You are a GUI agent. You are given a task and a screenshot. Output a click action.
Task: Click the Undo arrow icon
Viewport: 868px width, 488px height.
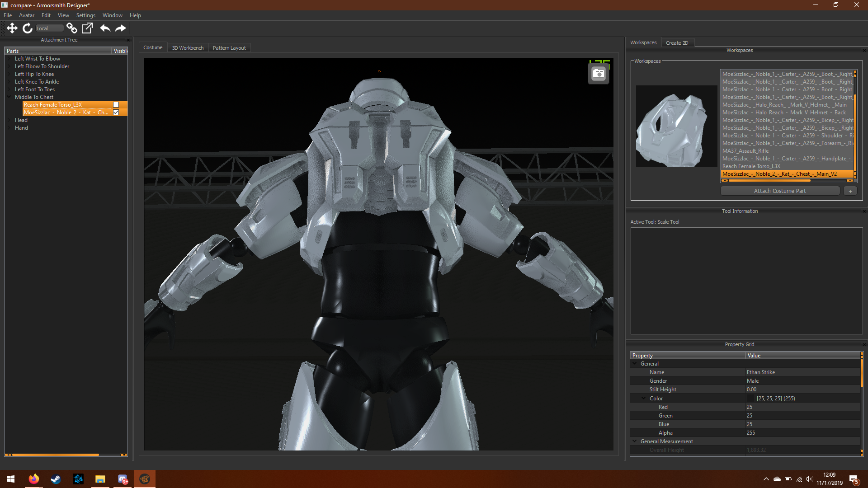click(105, 28)
